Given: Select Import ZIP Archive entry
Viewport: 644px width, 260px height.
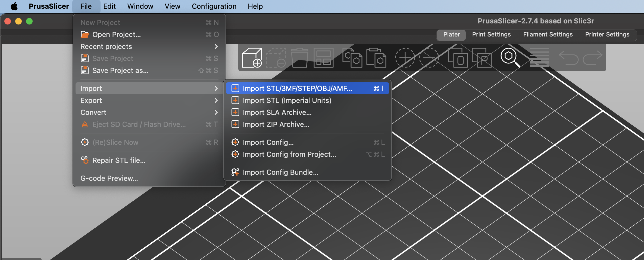Looking at the screenshot, I should point(276,124).
